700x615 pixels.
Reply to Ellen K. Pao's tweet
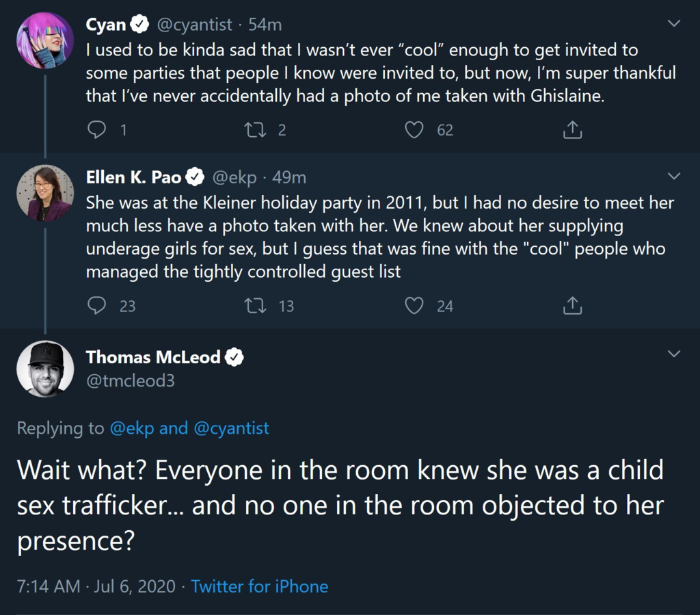point(96,305)
